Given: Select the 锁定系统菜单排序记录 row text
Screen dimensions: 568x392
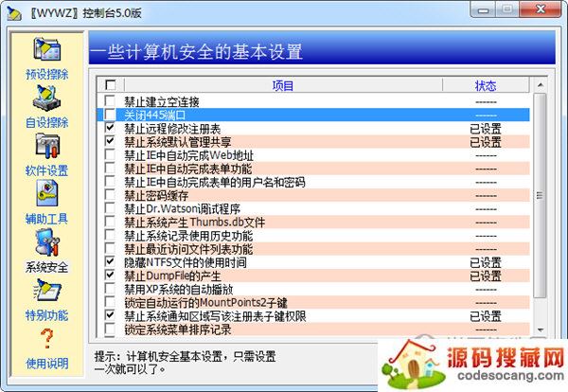Looking at the screenshot, I should 178,330.
